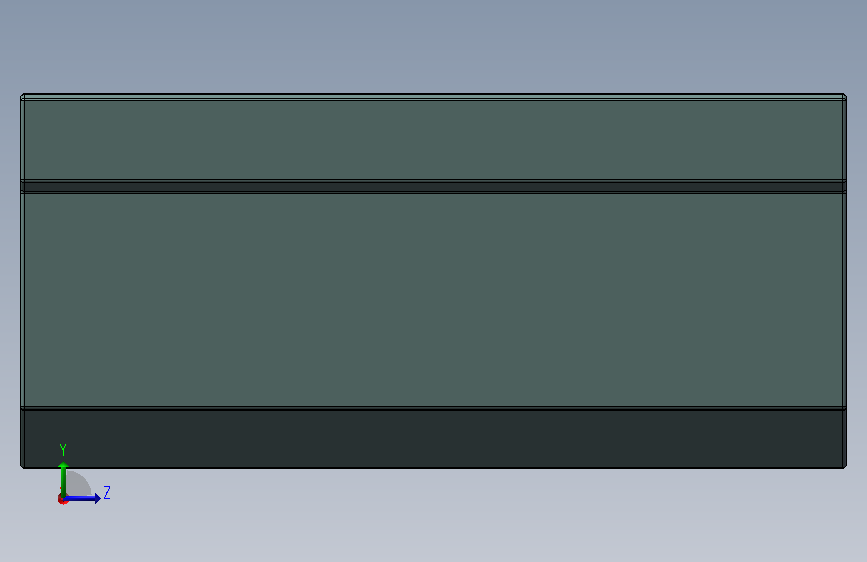Select the green Y axis label
The height and width of the screenshot is (562, 867).
click(x=63, y=449)
